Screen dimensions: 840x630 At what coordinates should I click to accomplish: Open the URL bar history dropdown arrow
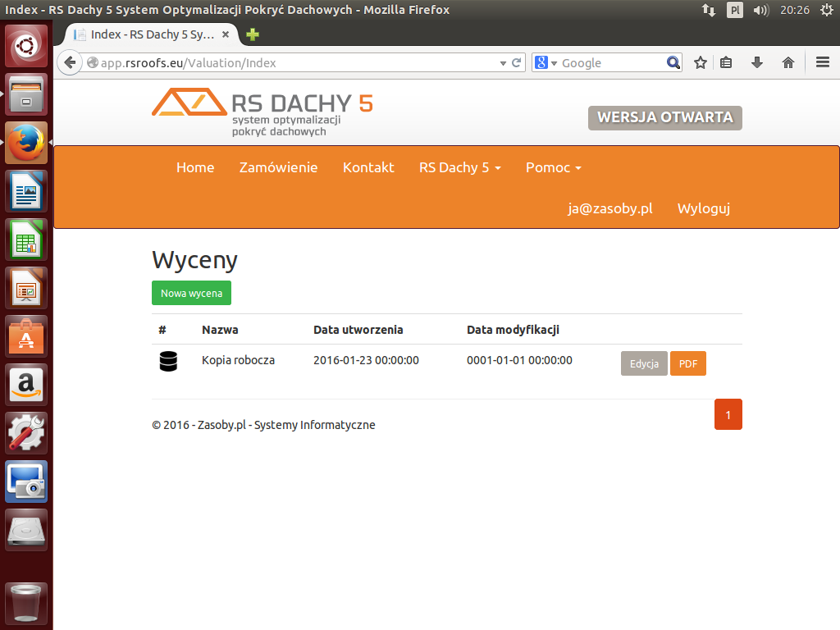click(503, 63)
